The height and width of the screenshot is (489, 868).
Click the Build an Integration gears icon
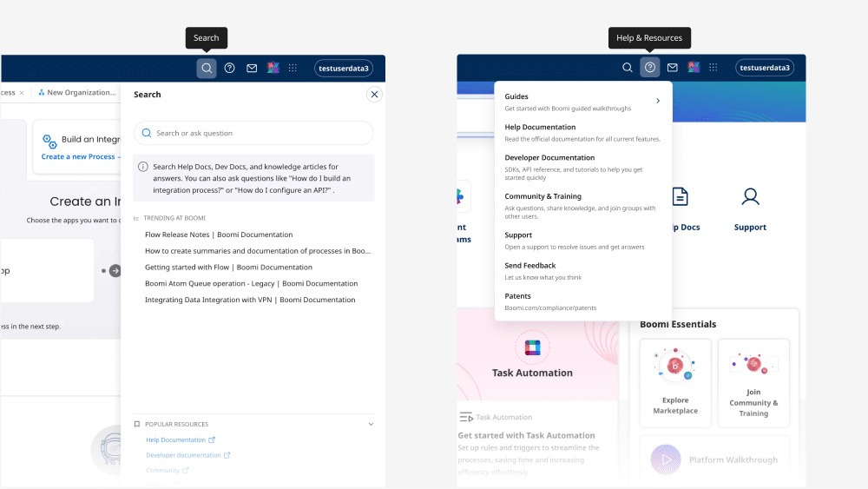tap(50, 141)
